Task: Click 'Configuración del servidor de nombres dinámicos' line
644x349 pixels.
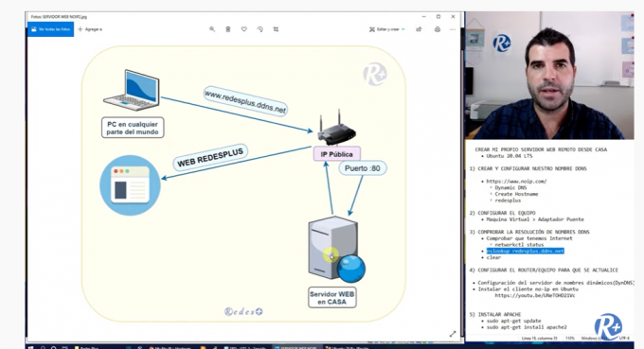Action: coord(556,283)
